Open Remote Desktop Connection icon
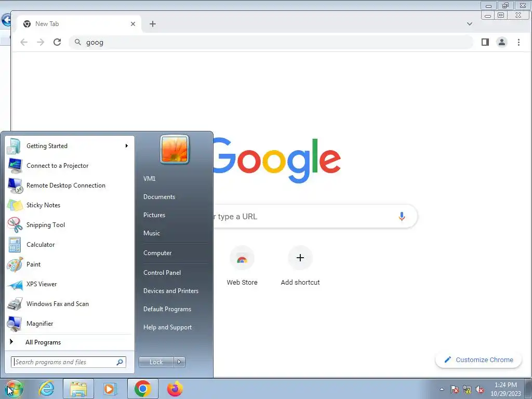532x399 pixels. tap(14, 185)
